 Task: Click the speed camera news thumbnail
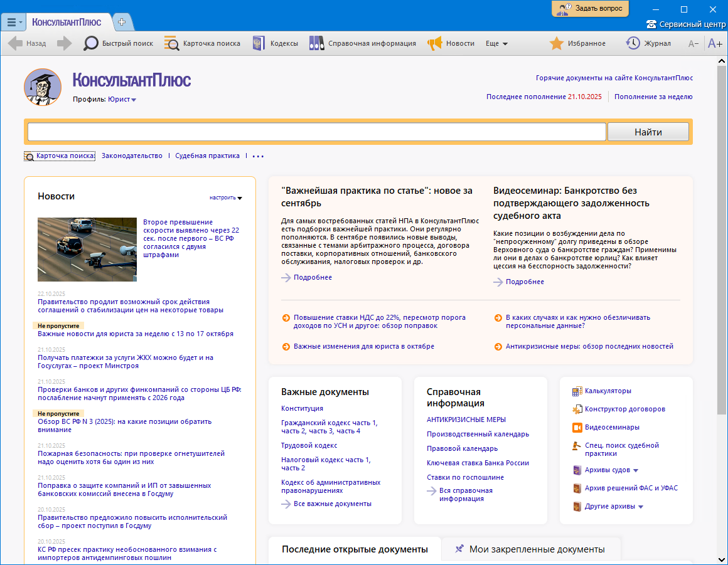pos(87,249)
